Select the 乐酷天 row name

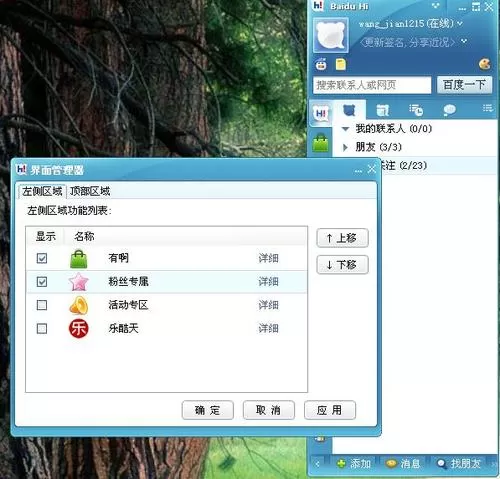(123, 329)
